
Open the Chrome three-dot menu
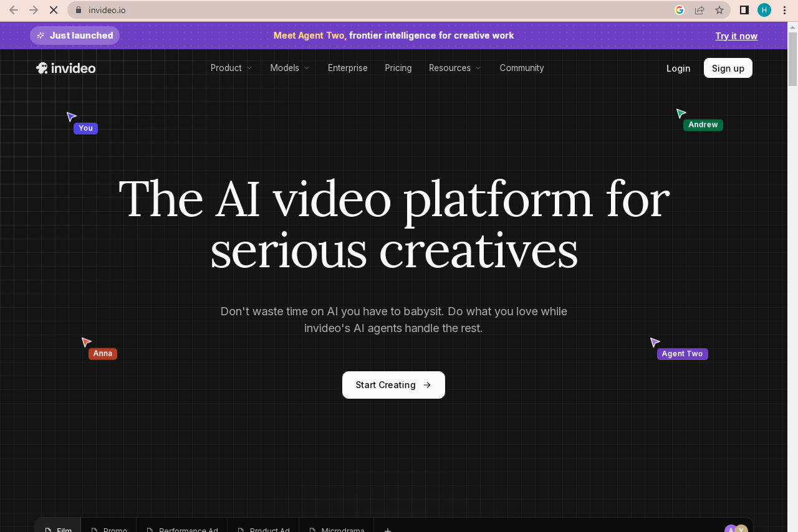784,10
